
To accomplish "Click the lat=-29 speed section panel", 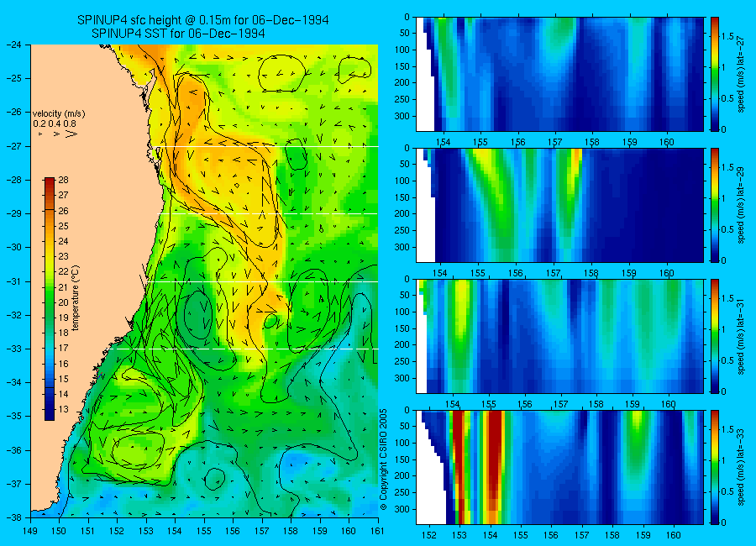I will tap(560, 206).
